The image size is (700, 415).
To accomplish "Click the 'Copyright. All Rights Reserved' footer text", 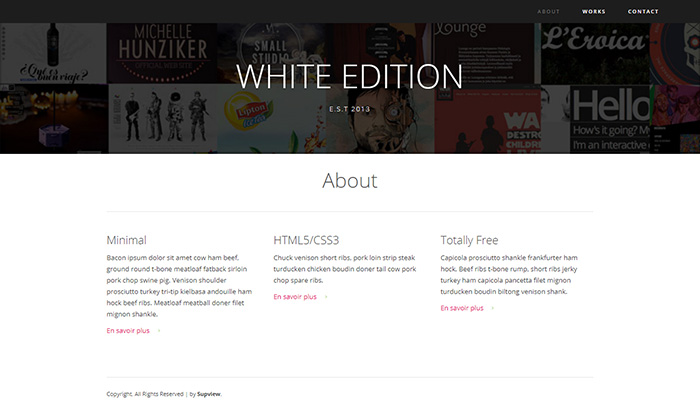I will pos(145,394).
